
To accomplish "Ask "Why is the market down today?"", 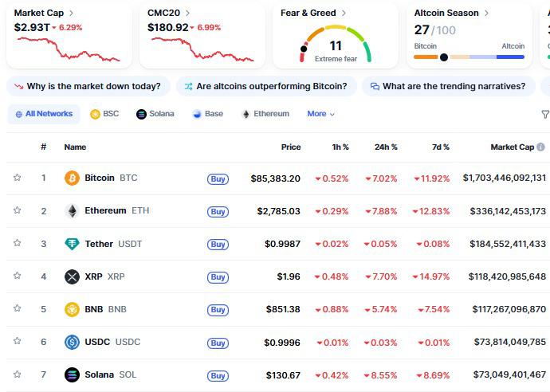I will pos(87,86).
